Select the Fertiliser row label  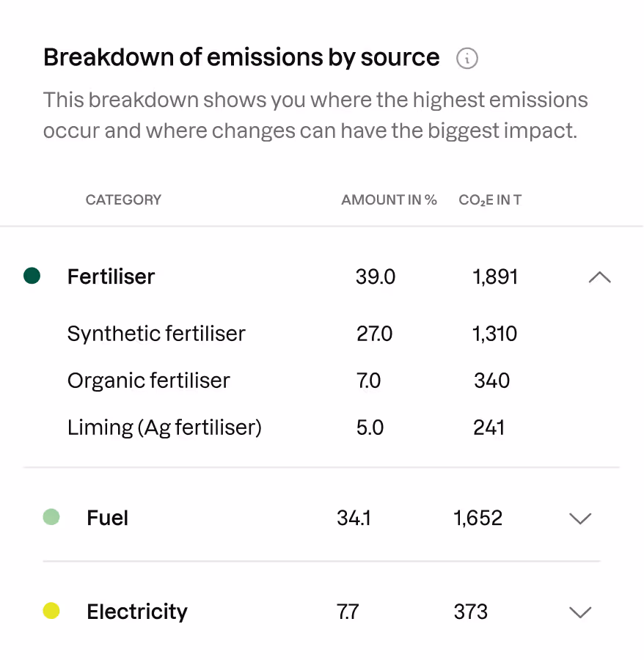tap(111, 276)
